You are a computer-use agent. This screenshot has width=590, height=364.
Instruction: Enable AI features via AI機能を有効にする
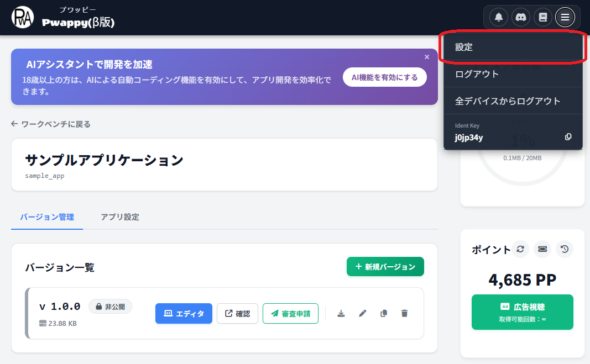click(384, 77)
